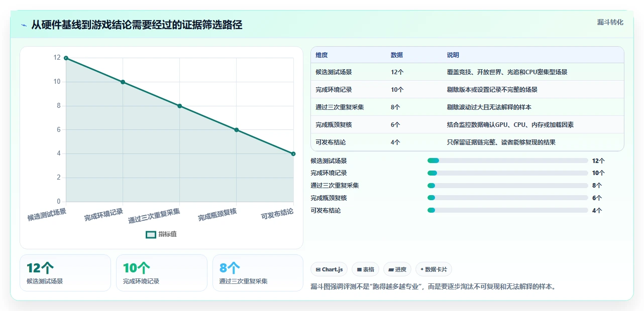The height and width of the screenshot is (311, 644).
Task: Click the 可发布结论 progress row label
Action: tap(326, 211)
